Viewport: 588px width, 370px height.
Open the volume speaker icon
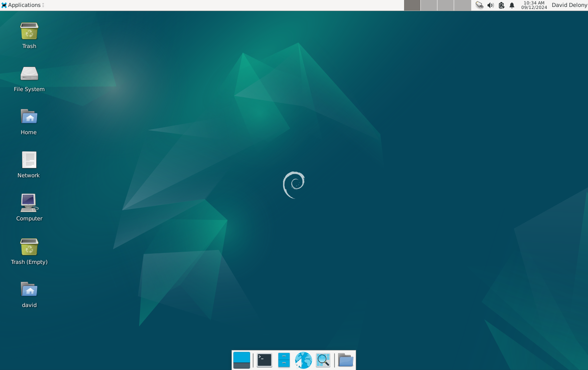[x=490, y=5]
